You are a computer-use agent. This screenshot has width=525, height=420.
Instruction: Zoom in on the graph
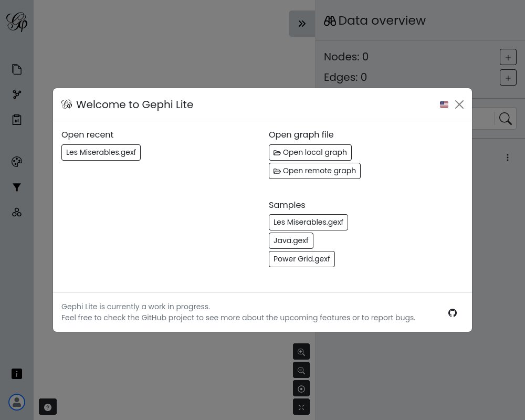tap(301, 352)
